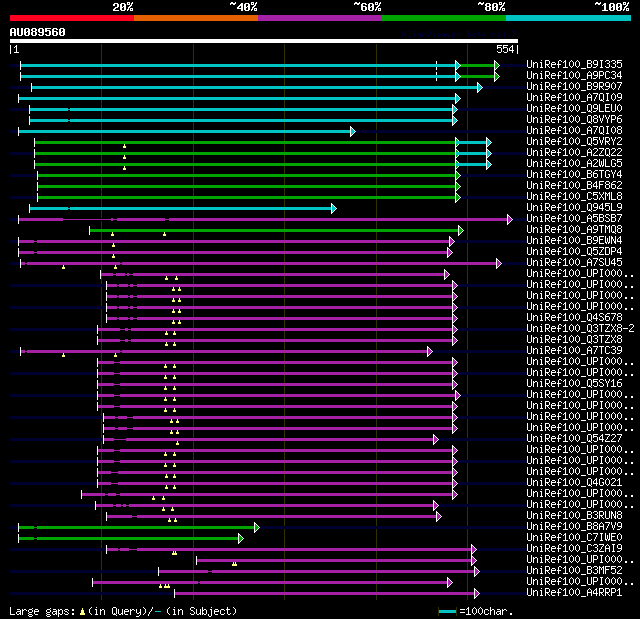640x619 pixels.
Task: Select the UniRef100_Q4S678 subject label
Action: pos(574,318)
